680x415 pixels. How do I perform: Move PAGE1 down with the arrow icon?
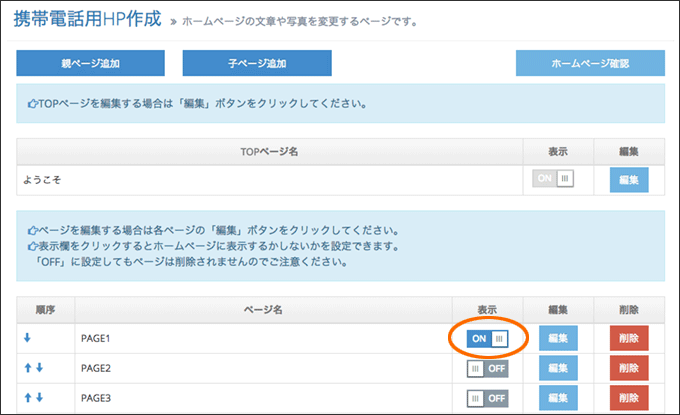click(x=27, y=337)
